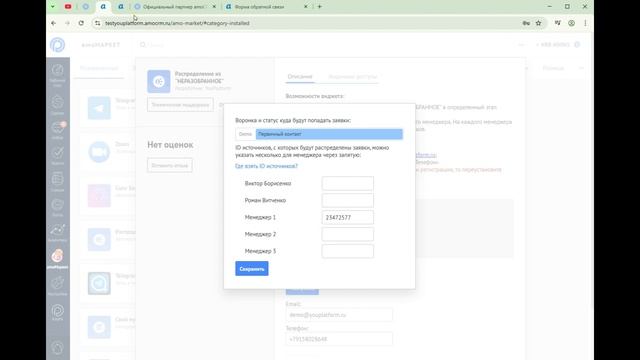Viewport: 640px width, 360px height.
Task: Click the Техническая поддержка button
Action: click(180, 105)
